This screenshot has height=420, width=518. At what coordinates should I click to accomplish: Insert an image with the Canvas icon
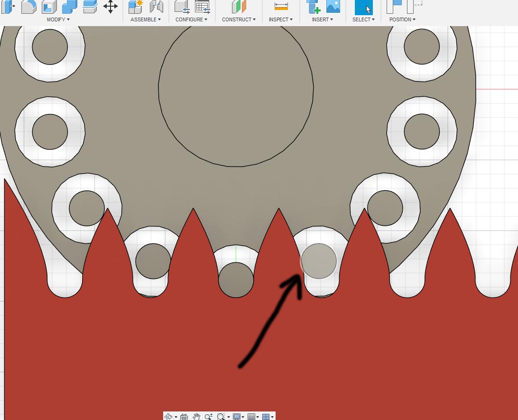[x=333, y=7]
